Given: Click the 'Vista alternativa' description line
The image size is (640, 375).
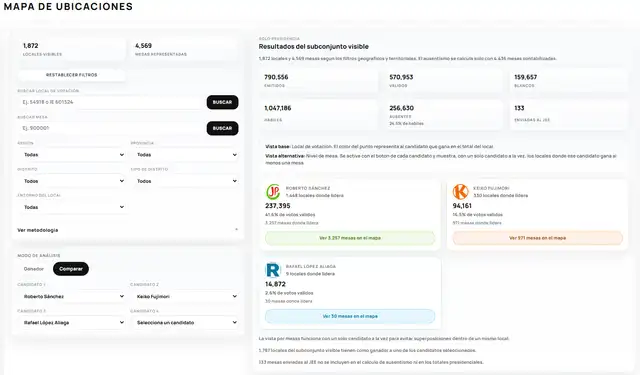Looking at the screenshot, I should click(x=441, y=159).
